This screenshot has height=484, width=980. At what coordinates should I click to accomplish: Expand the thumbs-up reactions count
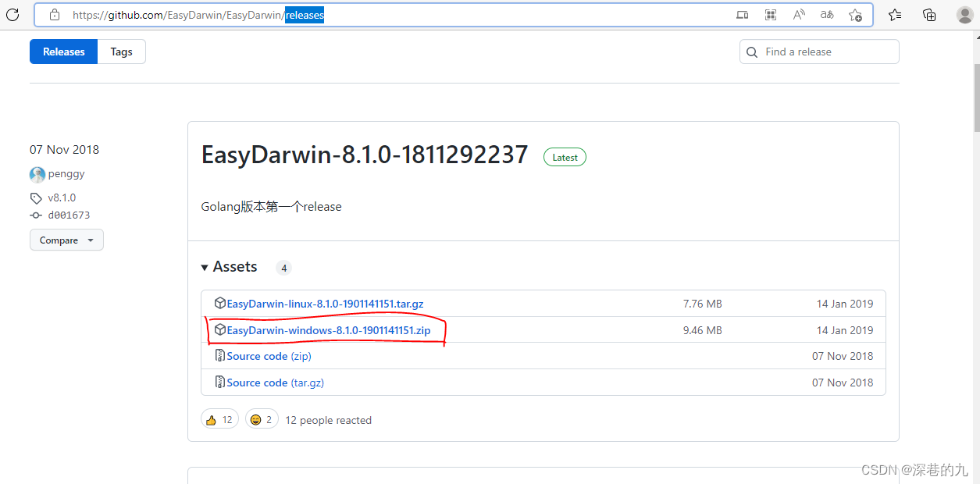(x=219, y=418)
